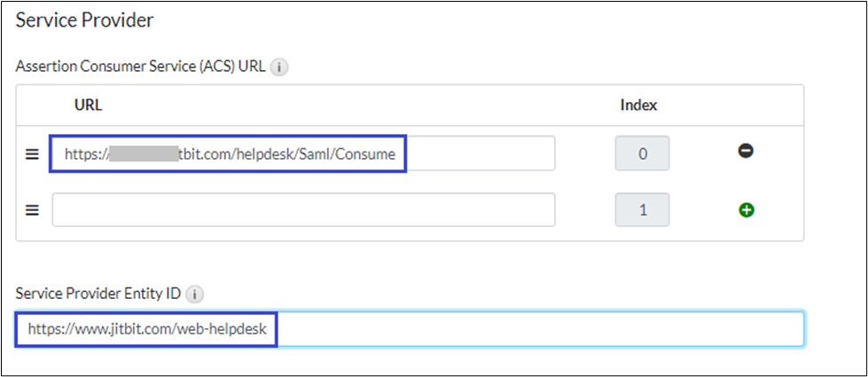This screenshot has width=868, height=377.
Task: Click the first ACS URL input field
Action: click(x=479, y=153)
